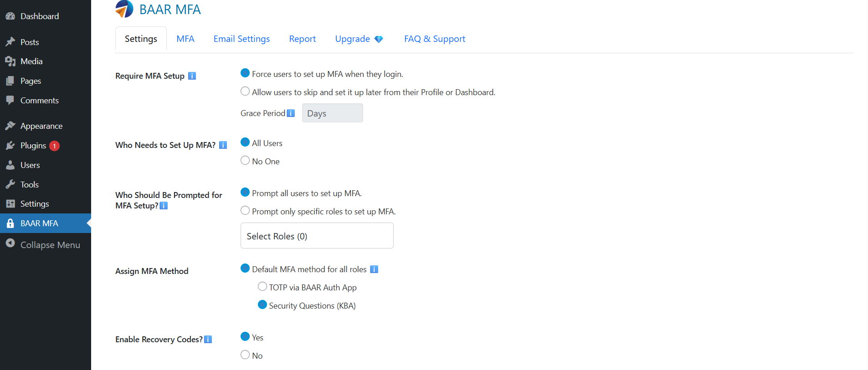Click the Collapse Menu arrow icon
This screenshot has width=868, height=370.
pos(10,244)
